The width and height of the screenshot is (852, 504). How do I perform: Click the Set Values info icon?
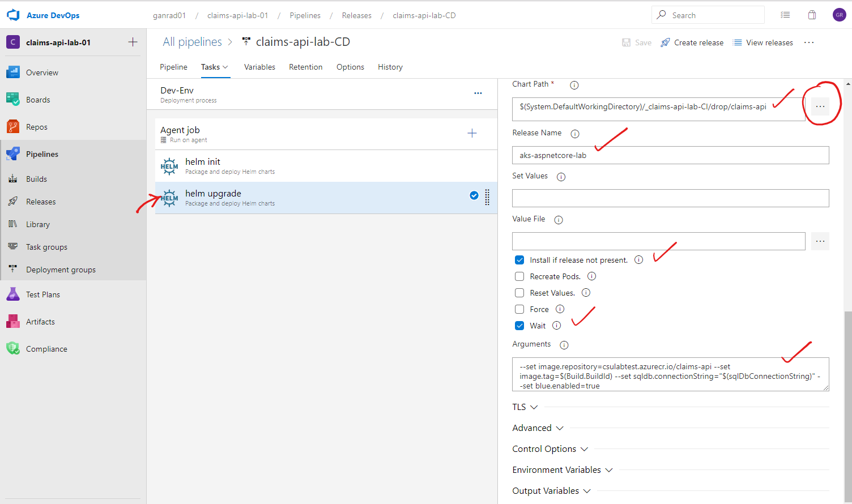click(x=561, y=177)
